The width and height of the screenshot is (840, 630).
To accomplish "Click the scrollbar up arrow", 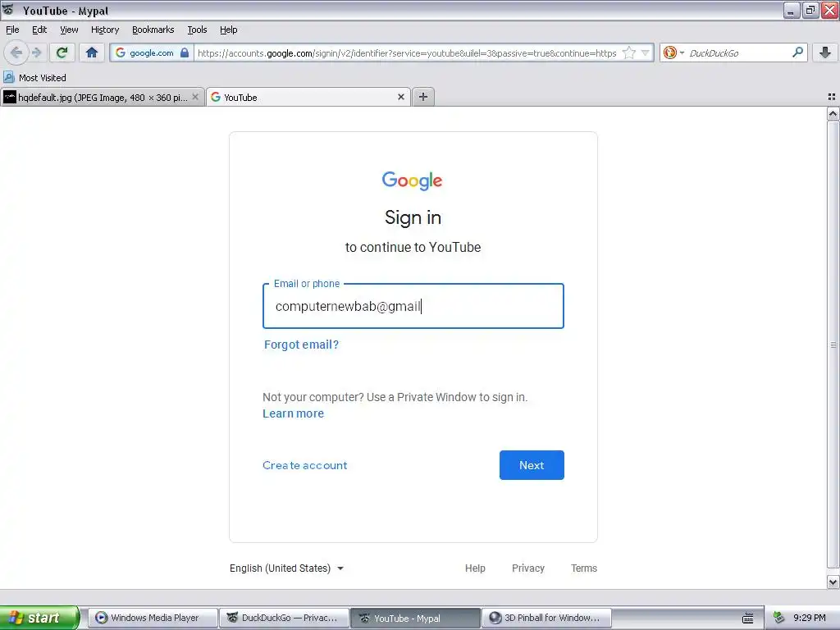I will (x=833, y=113).
